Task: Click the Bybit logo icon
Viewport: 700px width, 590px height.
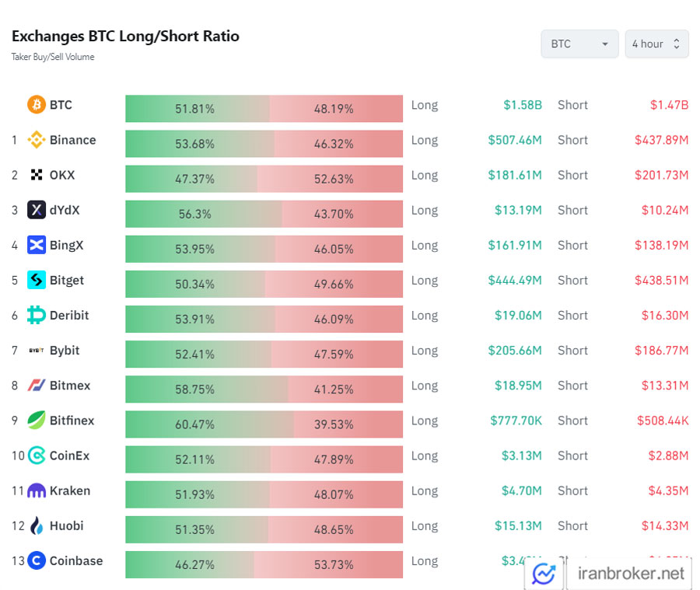Action: coord(37,351)
